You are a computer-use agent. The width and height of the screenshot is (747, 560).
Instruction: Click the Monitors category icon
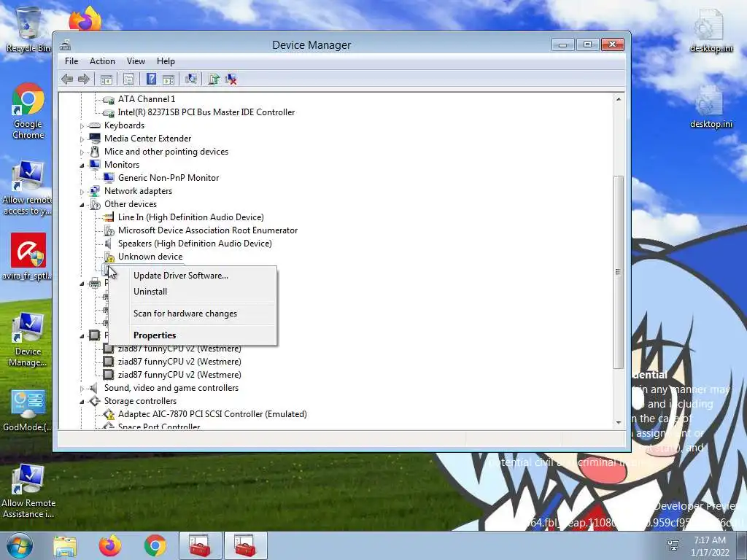pos(95,165)
